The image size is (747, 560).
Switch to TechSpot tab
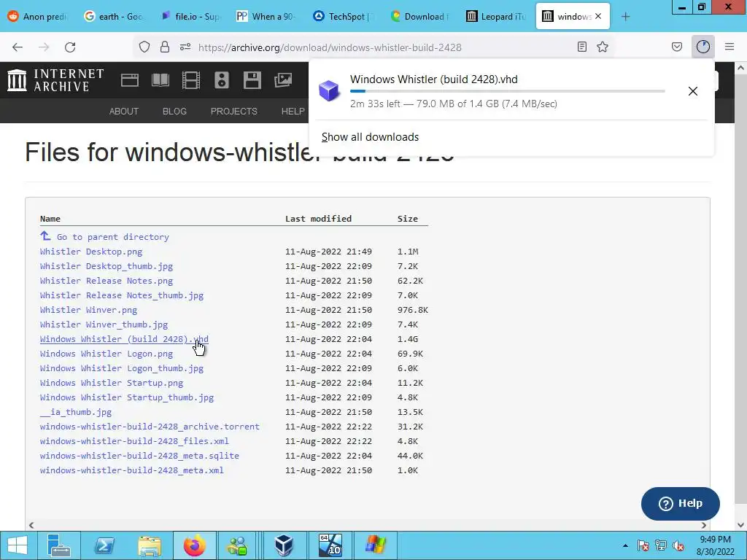pyautogui.click(x=343, y=17)
